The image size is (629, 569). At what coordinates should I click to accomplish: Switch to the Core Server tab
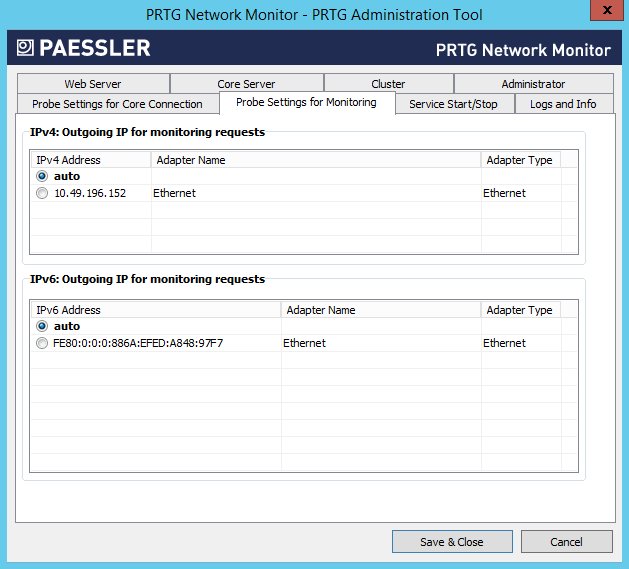tap(246, 84)
